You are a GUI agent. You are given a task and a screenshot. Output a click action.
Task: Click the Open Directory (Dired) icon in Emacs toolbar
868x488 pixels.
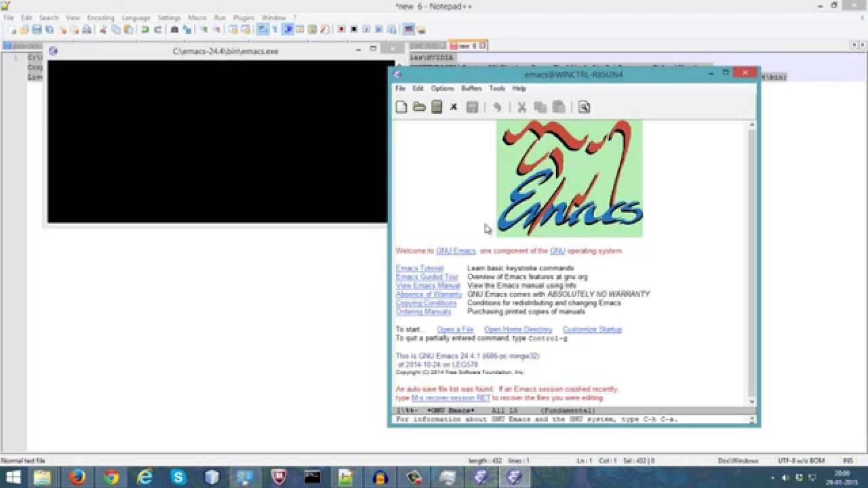[437, 107]
